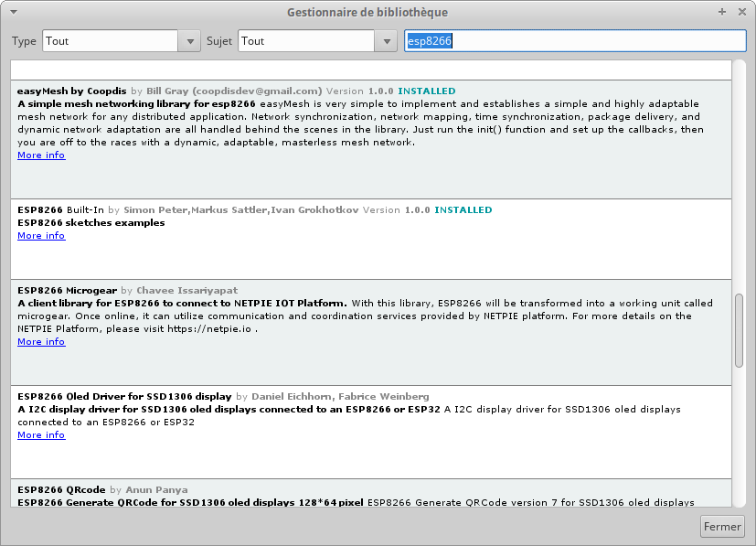Click the author Chavee Issariyapat

click(187, 290)
